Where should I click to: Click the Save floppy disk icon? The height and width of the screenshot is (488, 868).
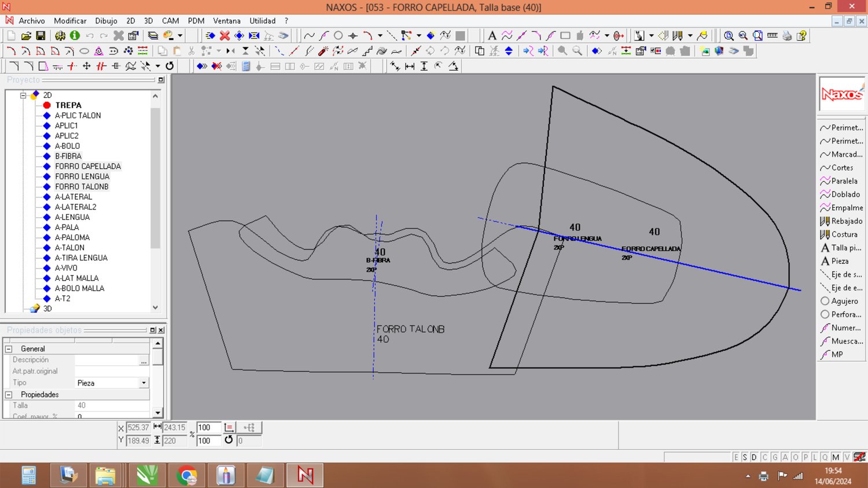pos(41,36)
